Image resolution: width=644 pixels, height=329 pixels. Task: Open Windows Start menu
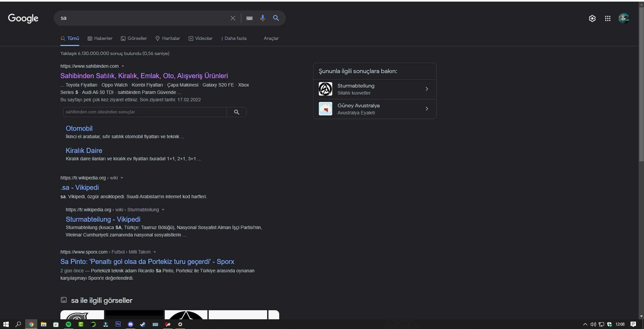(x=6, y=324)
